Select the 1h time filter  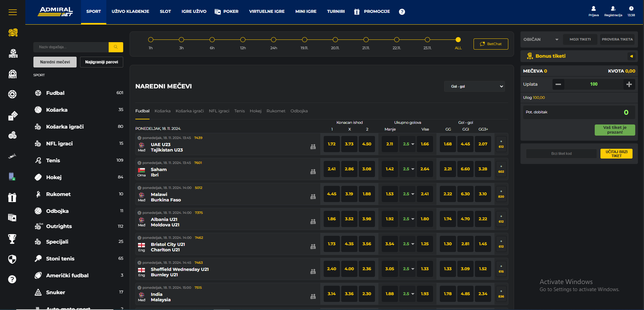click(x=151, y=40)
